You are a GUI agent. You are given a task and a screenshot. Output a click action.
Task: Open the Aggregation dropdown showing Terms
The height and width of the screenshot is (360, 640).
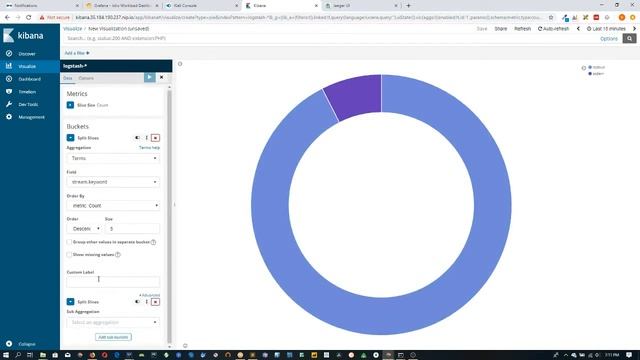coord(113,158)
